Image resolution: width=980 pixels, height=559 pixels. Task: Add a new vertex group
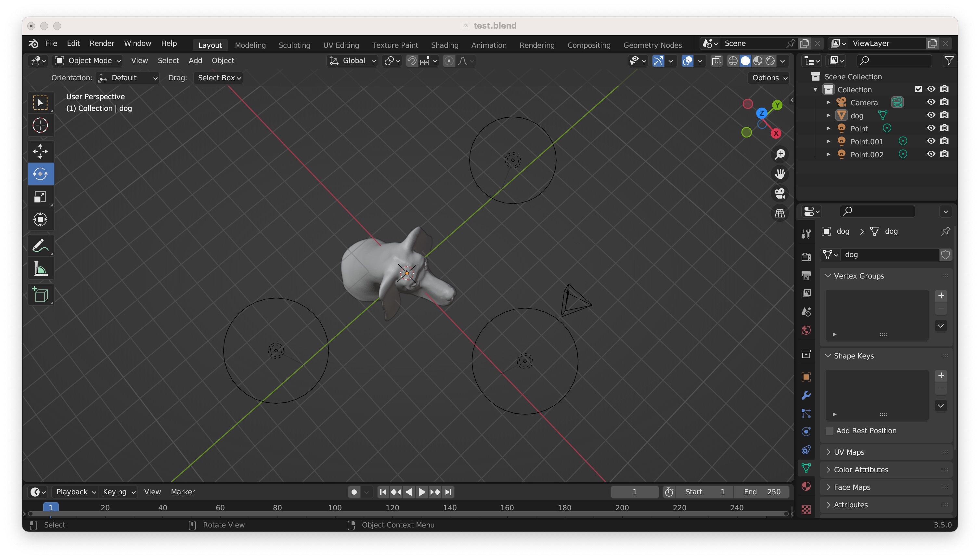pos(941,295)
